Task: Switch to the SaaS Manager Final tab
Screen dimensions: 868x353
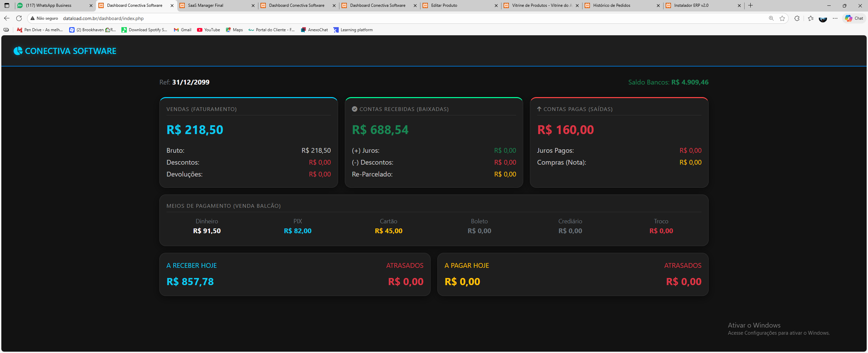Action: click(217, 5)
